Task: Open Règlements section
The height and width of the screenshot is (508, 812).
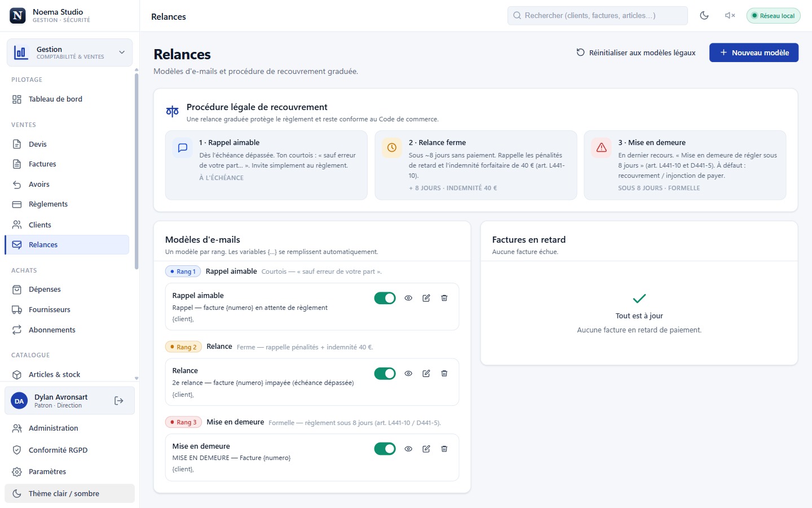Action: click(x=67, y=204)
